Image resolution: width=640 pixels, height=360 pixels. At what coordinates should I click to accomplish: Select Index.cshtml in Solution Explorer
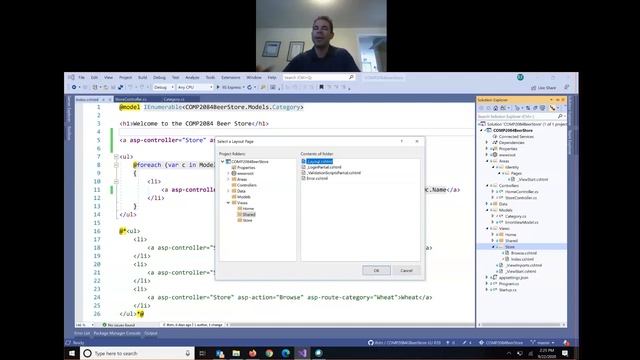[522, 259]
